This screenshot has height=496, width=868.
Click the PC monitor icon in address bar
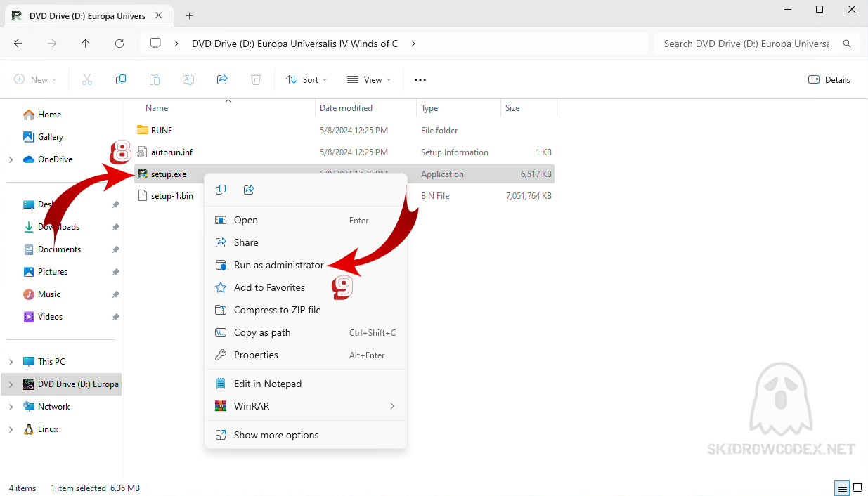[155, 44]
